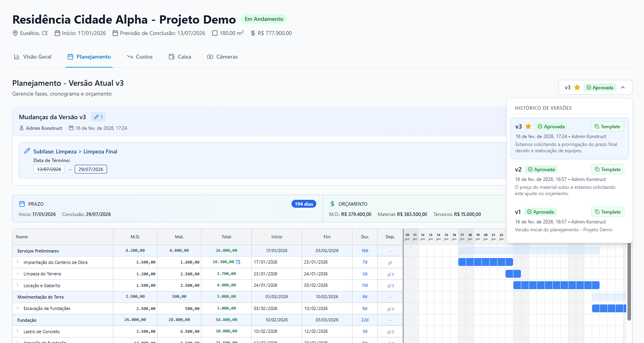Screen dimensions: 644x343
Task: Click the note icon beside total 18.300,00
Action: [238, 262]
